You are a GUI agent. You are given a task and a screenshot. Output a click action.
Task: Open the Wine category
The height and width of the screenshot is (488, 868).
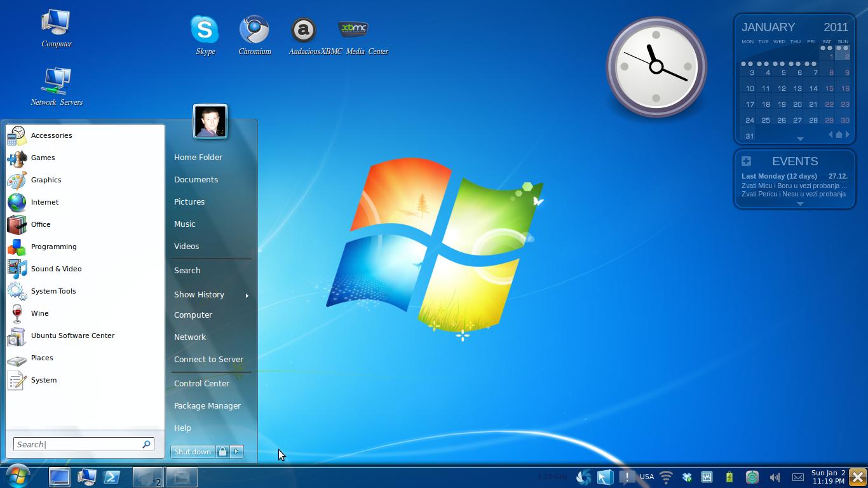point(85,313)
